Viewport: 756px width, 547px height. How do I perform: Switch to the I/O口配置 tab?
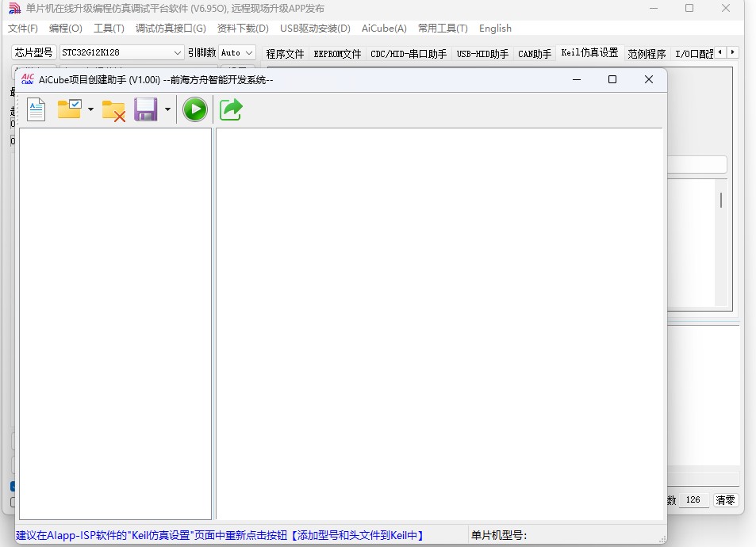tap(693, 53)
